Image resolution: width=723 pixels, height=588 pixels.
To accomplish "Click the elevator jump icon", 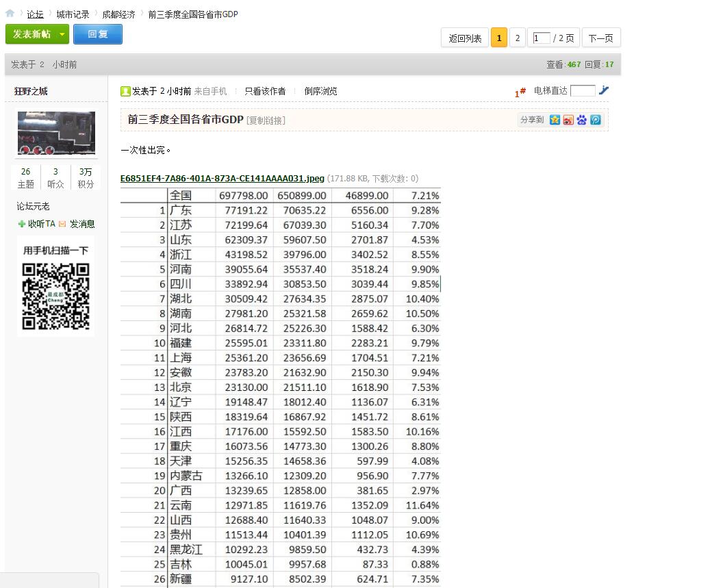I will [604, 90].
